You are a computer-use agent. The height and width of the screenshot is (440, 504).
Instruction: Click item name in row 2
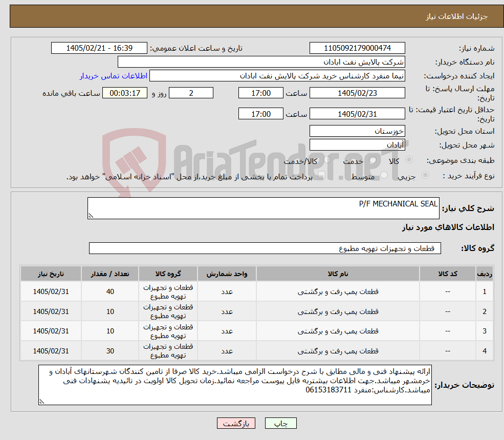coord(338,311)
